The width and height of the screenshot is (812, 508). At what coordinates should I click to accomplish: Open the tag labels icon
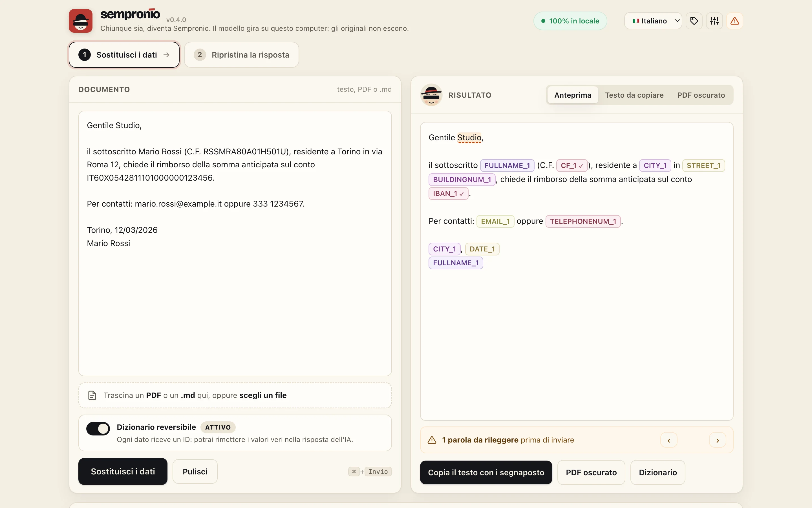coord(694,21)
